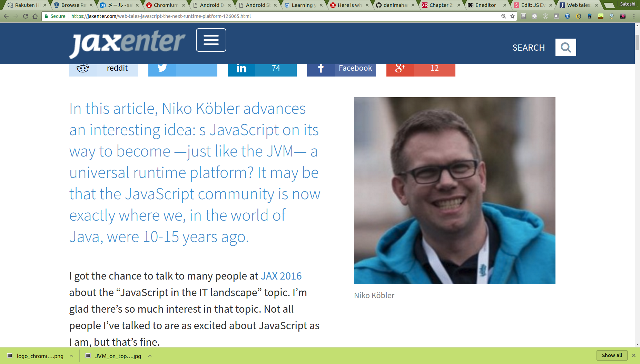Switch to the Chapter 2 tab

[x=441, y=5]
